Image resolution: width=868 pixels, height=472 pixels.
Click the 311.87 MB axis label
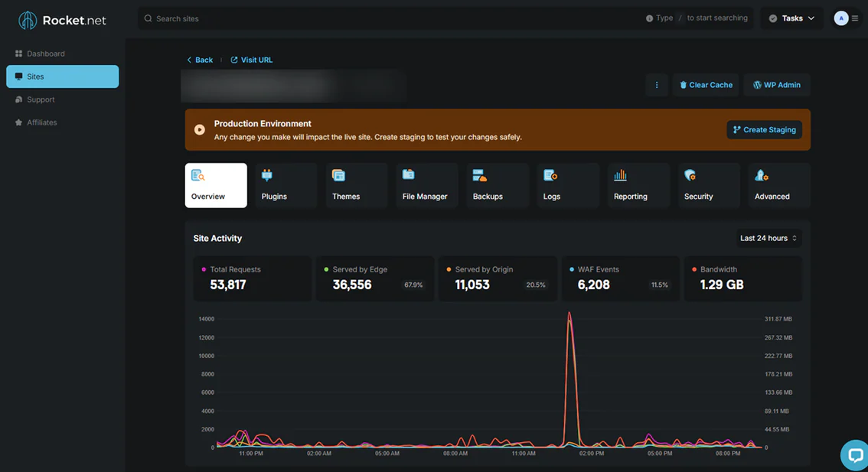tap(778, 319)
